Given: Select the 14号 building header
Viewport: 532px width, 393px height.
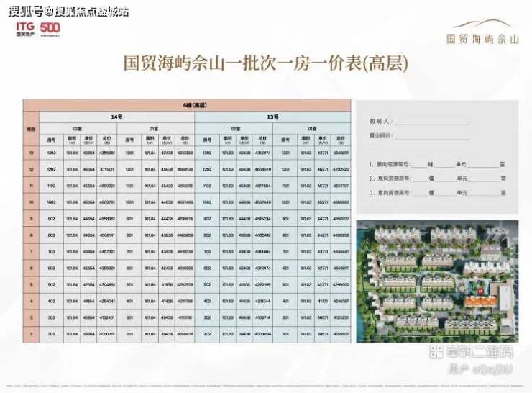Looking at the screenshot, I should tap(117, 117).
